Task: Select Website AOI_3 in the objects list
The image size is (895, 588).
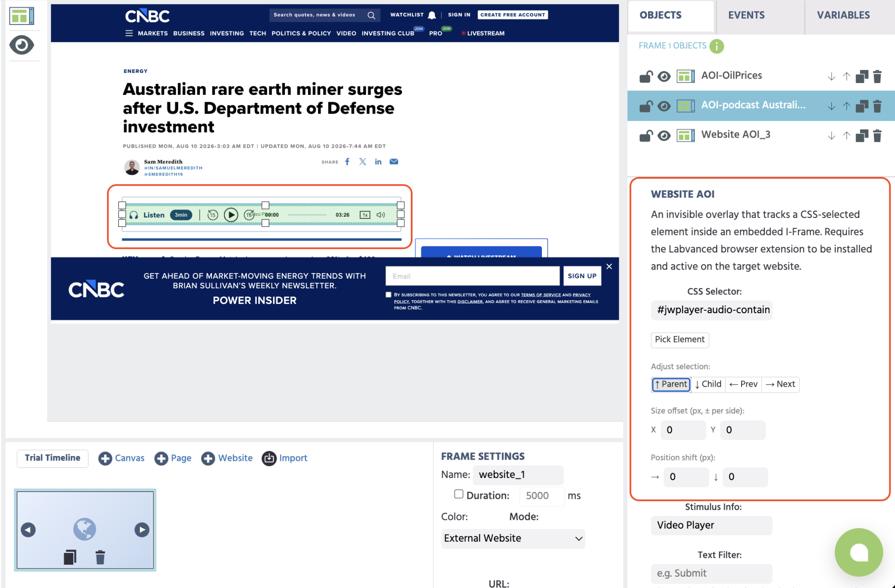Action: [x=736, y=135]
